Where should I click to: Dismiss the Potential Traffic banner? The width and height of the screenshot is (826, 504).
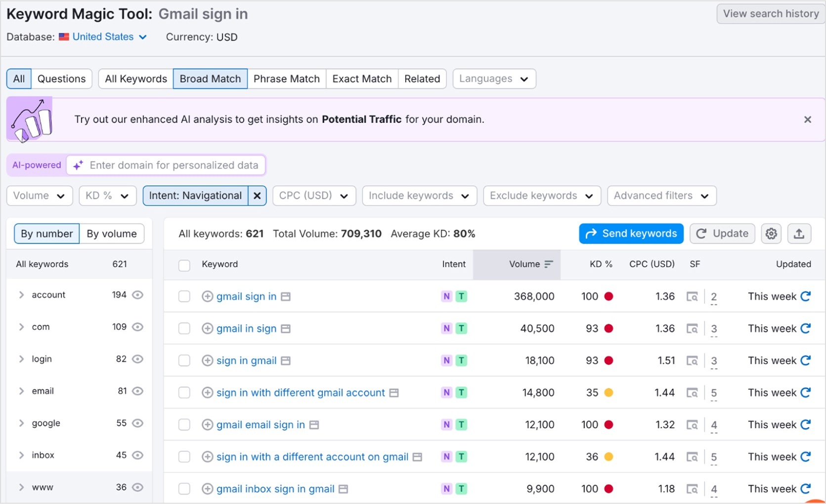[x=807, y=120]
